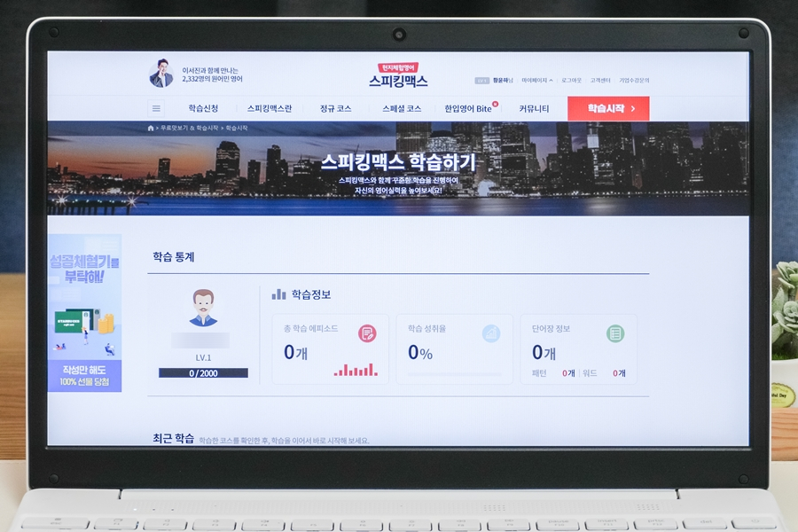Click the bar chart icon beside 학습정보

click(x=279, y=294)
